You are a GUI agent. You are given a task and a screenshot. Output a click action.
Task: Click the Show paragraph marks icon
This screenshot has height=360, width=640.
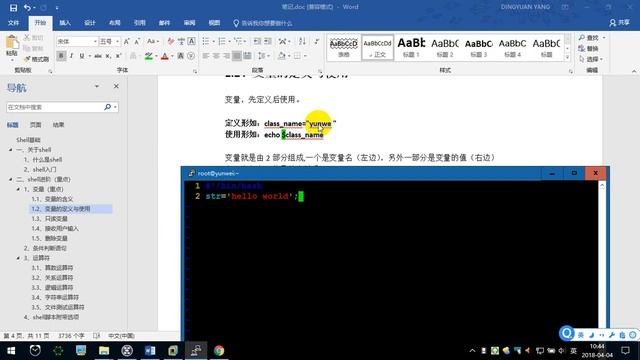tap(316, 41)
